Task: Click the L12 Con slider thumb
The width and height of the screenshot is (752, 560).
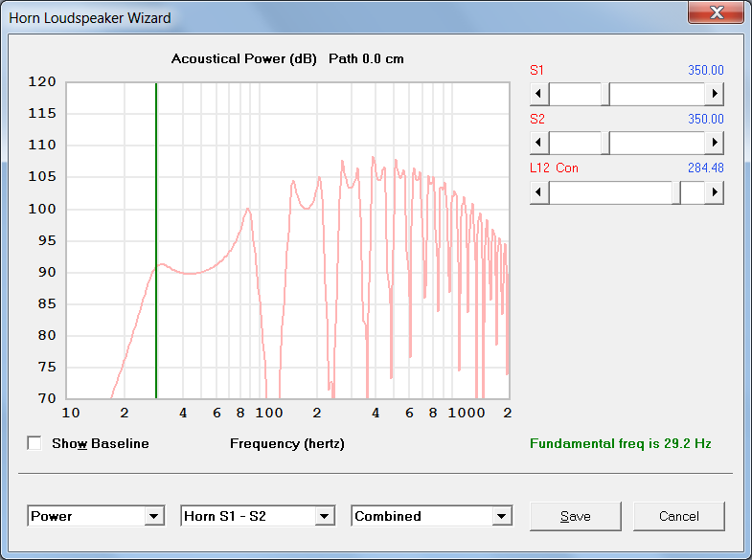Action: pyautogui.click(x=676, y=192)
